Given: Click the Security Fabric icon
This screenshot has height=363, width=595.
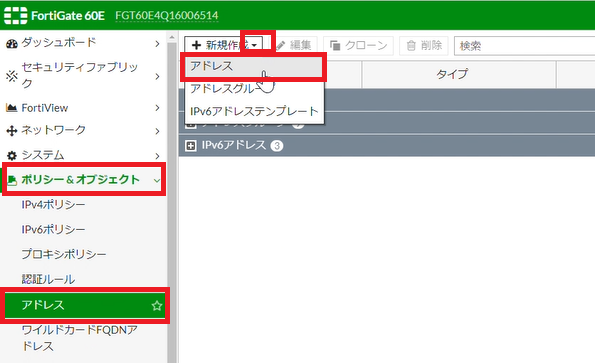Looking at the screenshot, I should 12,76.
